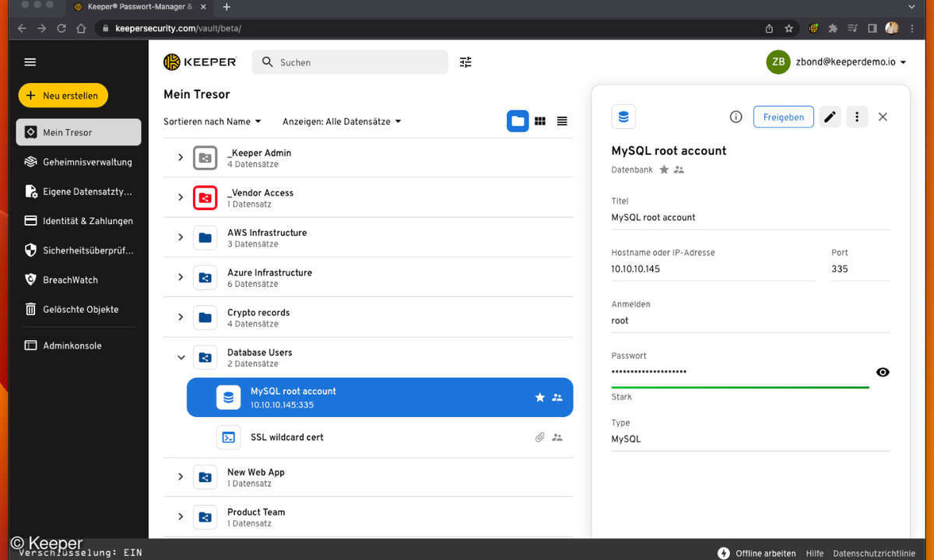Expand the Azure Infrastructure folder

click(x=181, y=278)
